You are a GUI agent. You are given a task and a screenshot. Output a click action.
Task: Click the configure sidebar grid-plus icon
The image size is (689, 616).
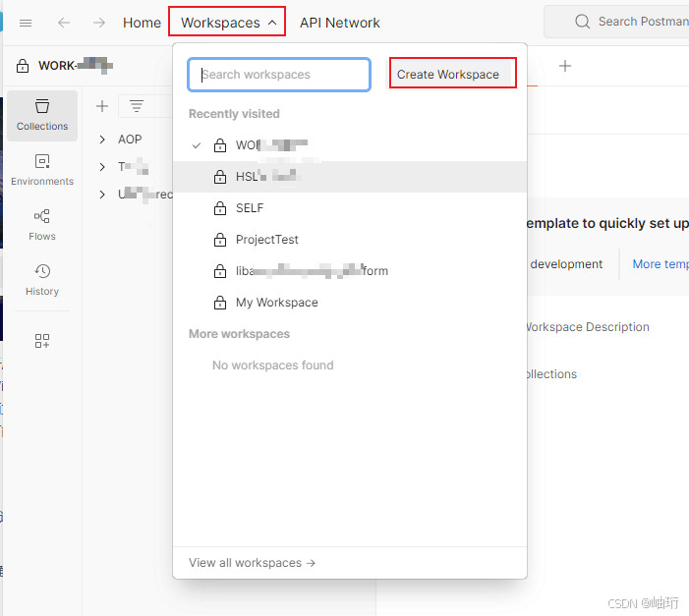[42, 341]
